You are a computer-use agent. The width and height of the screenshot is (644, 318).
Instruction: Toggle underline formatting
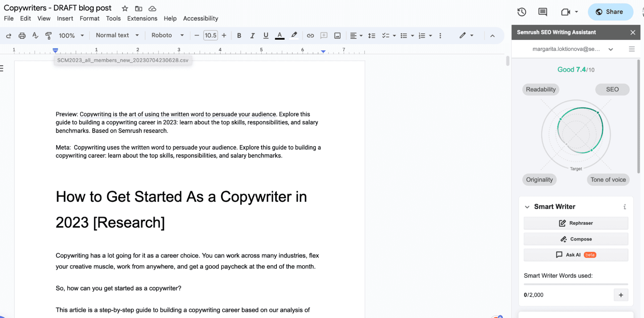click(x=266, y=36)
